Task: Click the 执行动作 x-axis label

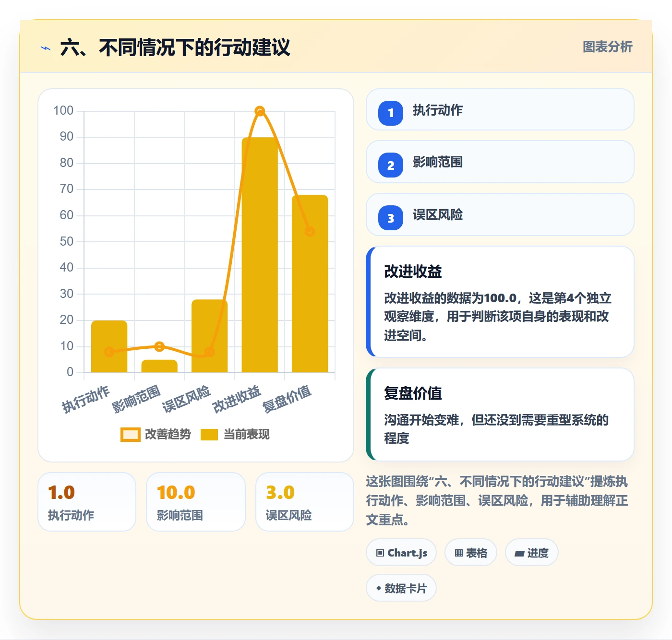Action: pyautogui.click(x=86, y=399)
